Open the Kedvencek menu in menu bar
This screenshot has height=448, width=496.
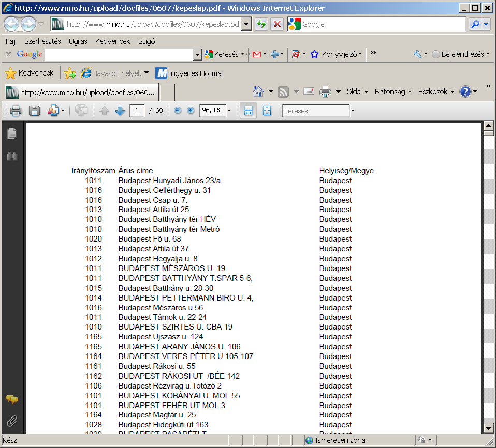(112, 41)
